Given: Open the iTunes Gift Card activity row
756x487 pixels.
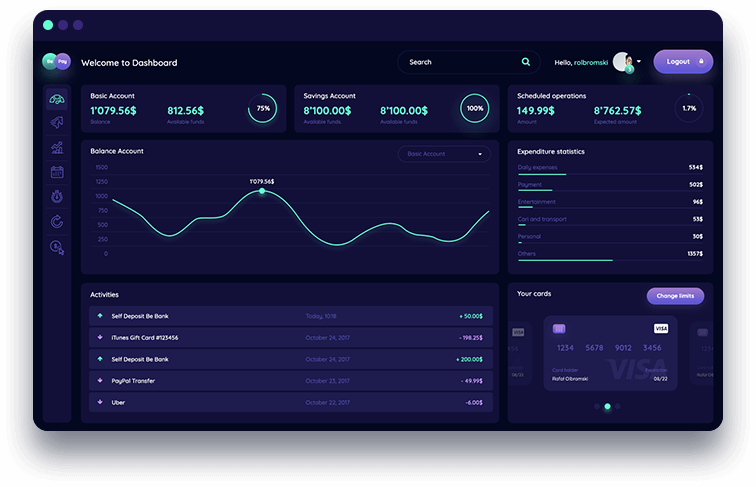Looking at the screenshot, I should click(x=290, y=338).
